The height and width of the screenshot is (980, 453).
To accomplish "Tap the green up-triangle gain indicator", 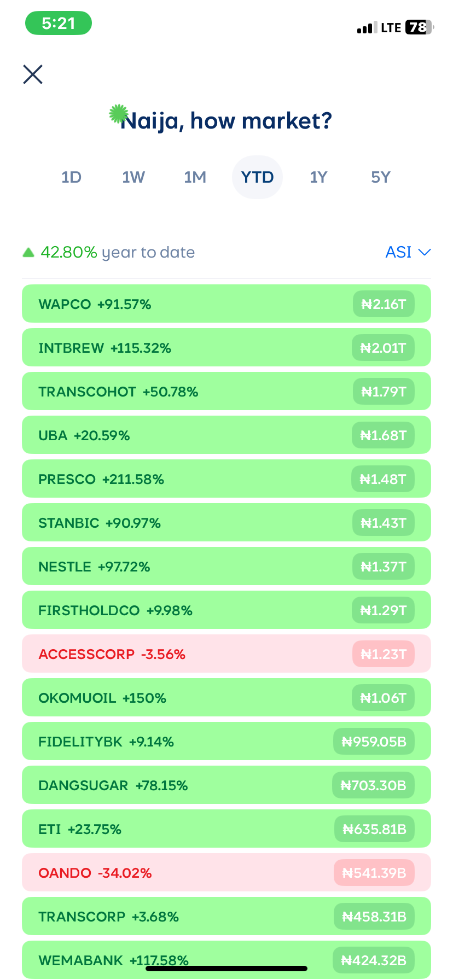I will pyautogui.click(x=28, y=252).
